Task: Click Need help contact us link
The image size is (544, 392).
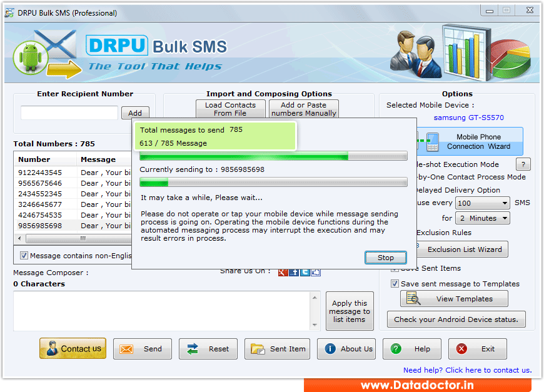Action: coord(467,370)
